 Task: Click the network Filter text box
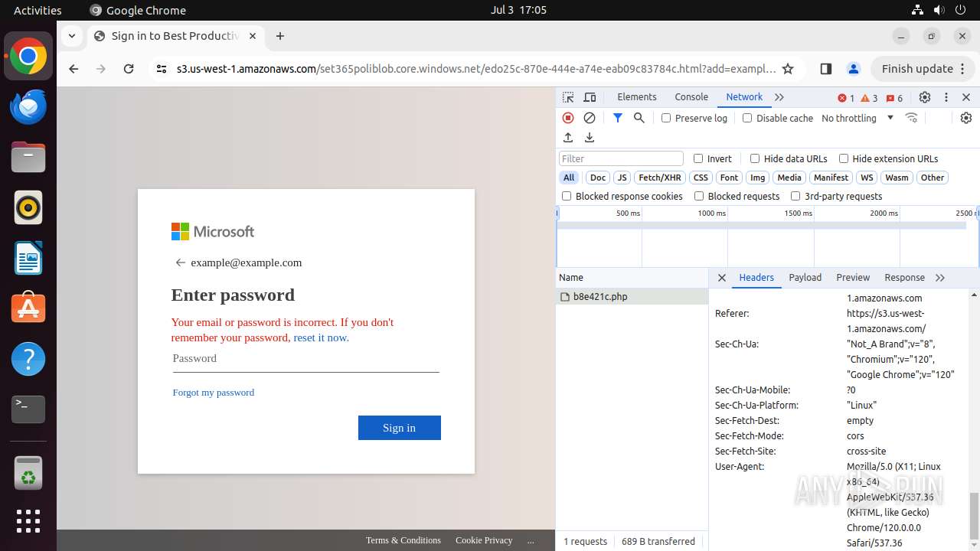pos(622,158)
